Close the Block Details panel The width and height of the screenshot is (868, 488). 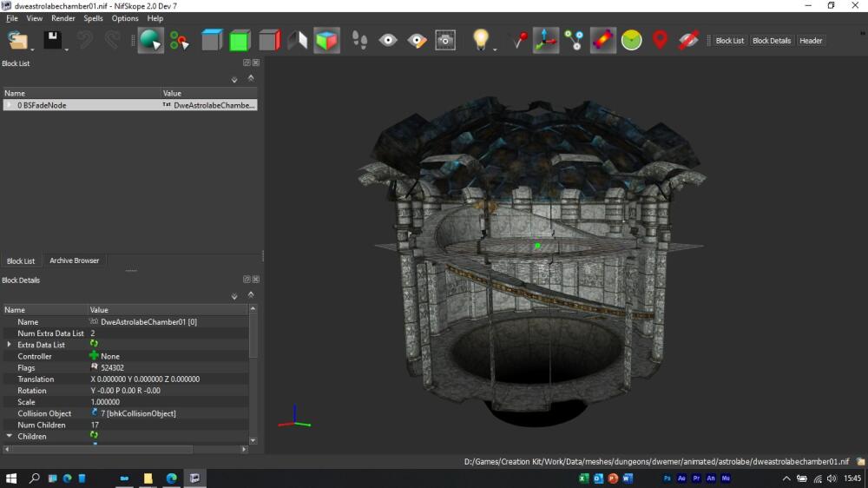pyautogui.click(x=256, y=280)
